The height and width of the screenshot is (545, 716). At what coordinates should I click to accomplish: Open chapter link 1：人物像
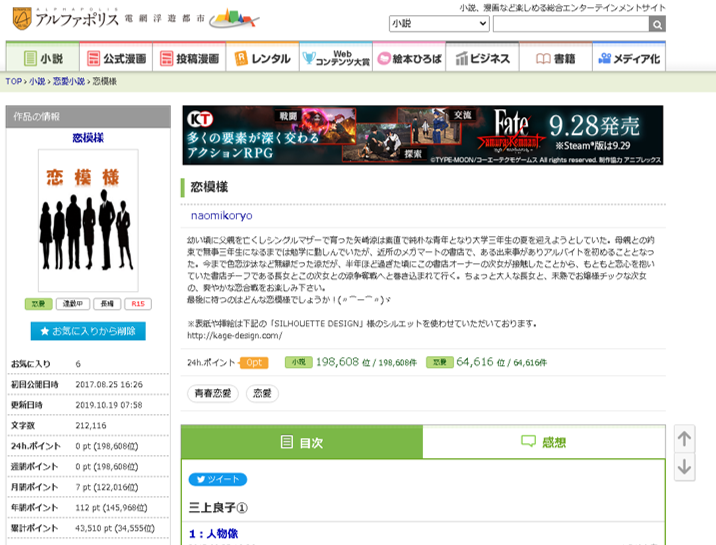[213, 534]
